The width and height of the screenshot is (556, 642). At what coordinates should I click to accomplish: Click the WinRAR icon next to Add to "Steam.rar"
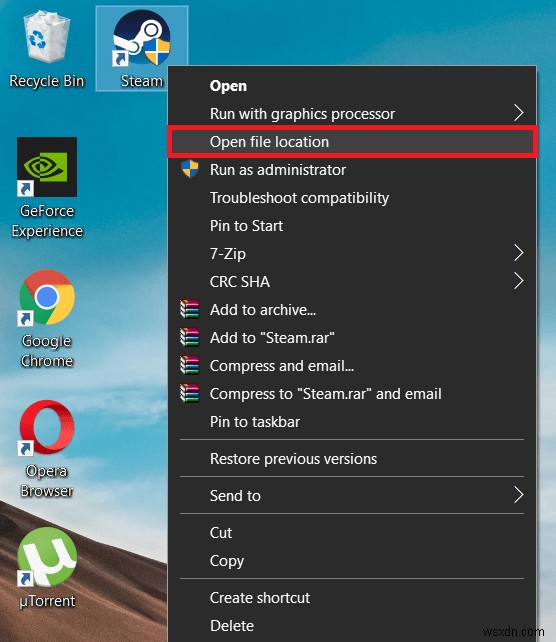coord(190,337)
